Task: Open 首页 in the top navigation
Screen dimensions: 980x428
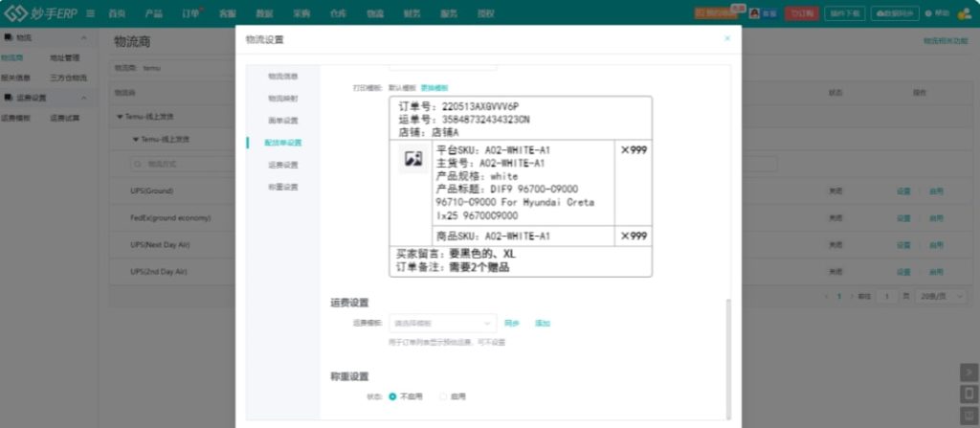Action: (x=116, y=13)
